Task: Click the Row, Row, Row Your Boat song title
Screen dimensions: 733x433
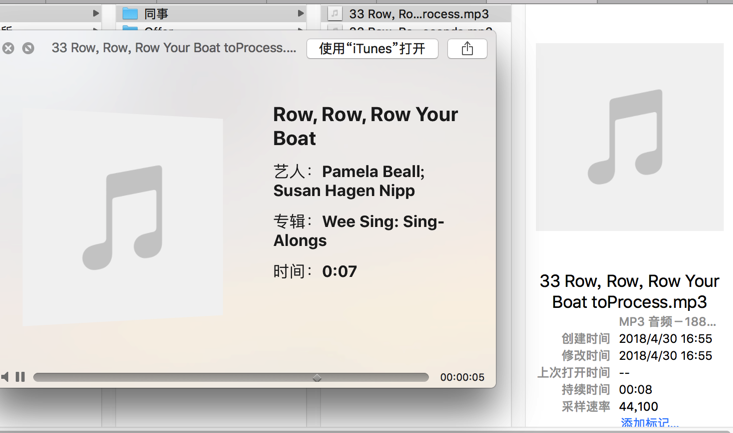Action: click(x=365, y=126)
